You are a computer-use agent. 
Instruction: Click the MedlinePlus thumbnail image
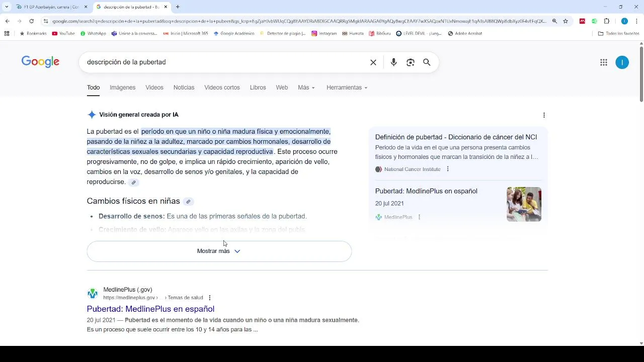tap(524, 204)
